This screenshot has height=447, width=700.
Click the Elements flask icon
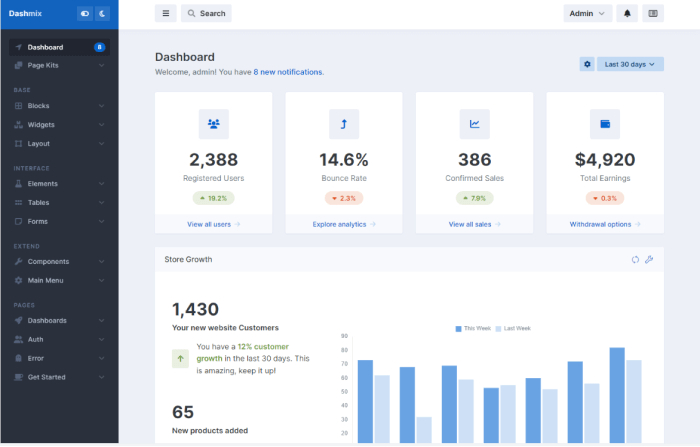click(18, 184)
